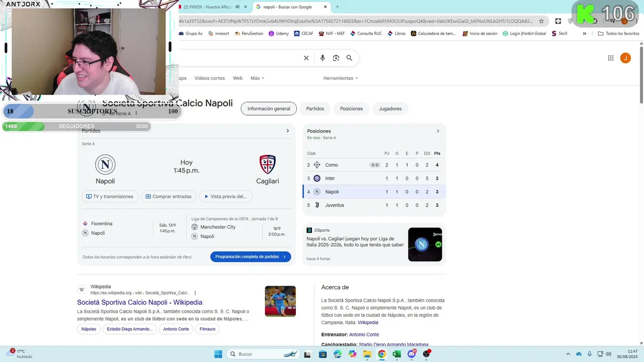This screenshot has height=362, width=644.
Task: Select the Como row in standings
Action: coord(374,165)
